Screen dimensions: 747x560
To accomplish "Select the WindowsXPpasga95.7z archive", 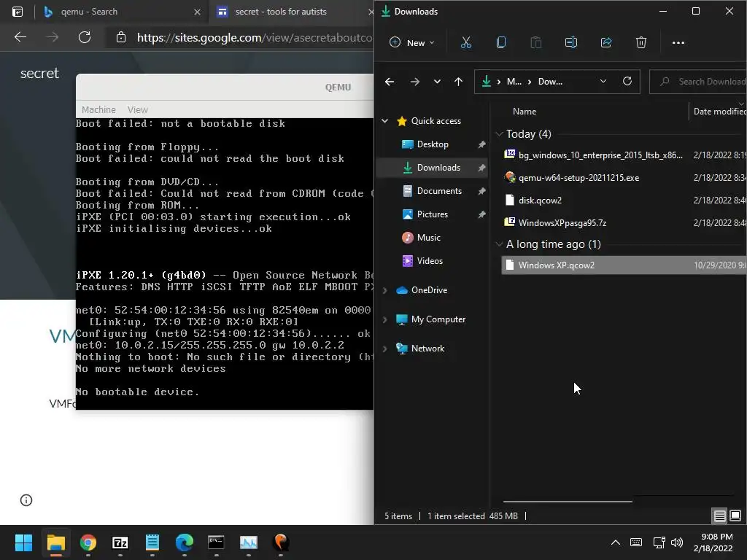I will tap(562, 223).
